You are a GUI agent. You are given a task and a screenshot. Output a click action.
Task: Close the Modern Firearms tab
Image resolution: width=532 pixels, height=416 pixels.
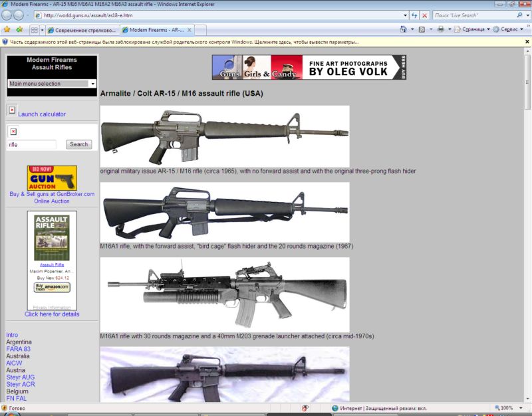point(190,30)
